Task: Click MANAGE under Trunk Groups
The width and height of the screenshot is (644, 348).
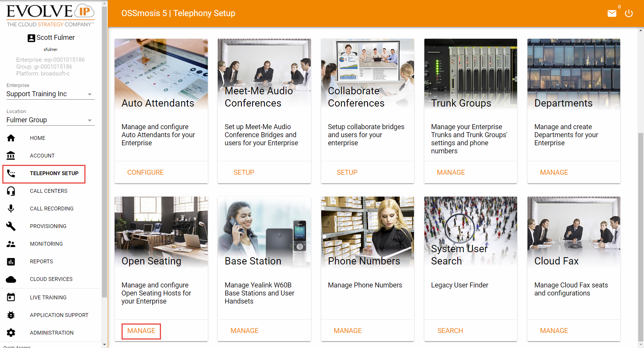Action: (451, 172)
